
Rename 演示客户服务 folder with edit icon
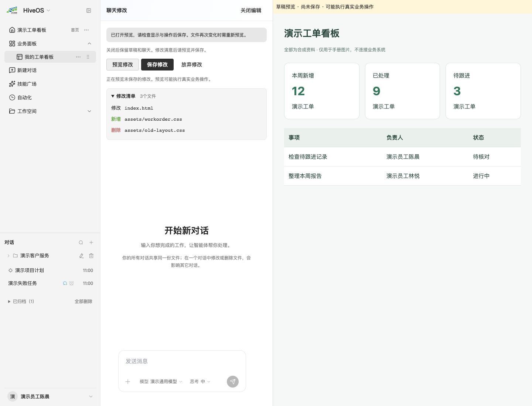click(82, 256)
